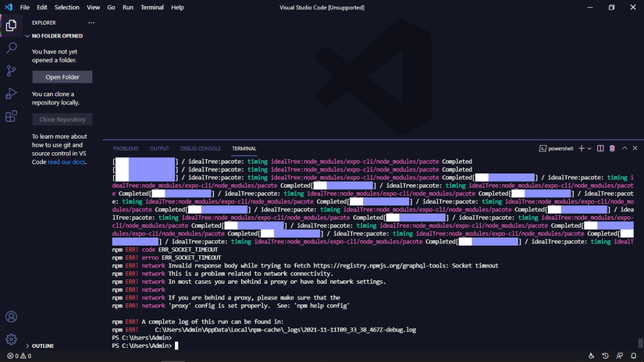644x362 pixels.
Task: Switch to the Debug Console tab
Action: (201, 148)
